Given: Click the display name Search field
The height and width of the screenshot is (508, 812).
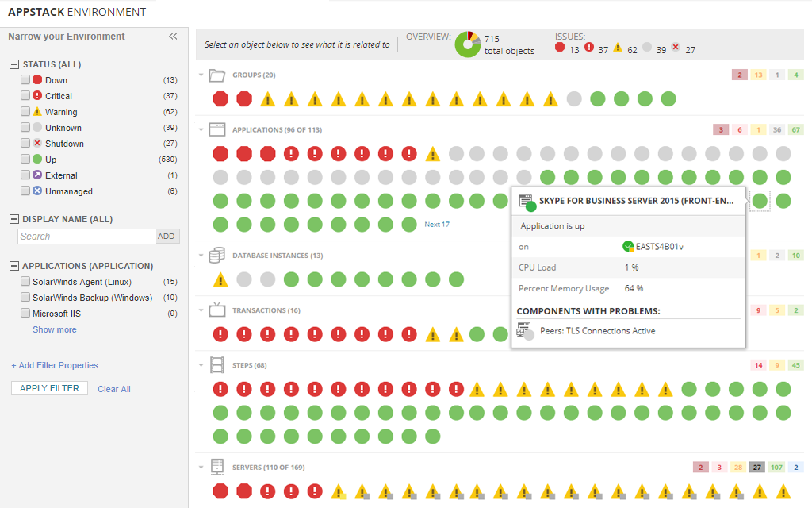Looking at the screenshot, I should tap(86, 236).
